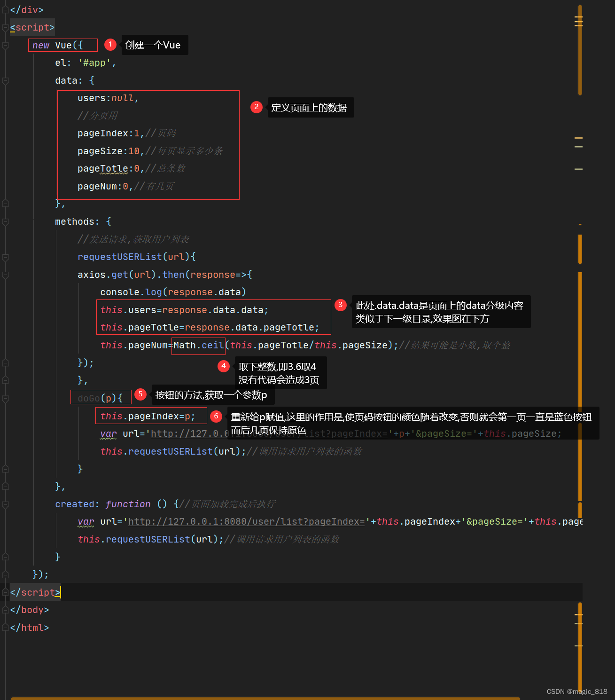The image size is (615, 700).
Task: Click the </body> closing tag text
Action: 30,610
